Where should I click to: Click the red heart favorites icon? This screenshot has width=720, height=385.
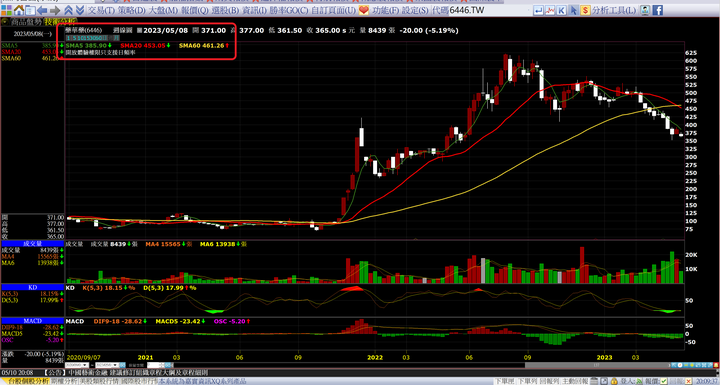364,10
